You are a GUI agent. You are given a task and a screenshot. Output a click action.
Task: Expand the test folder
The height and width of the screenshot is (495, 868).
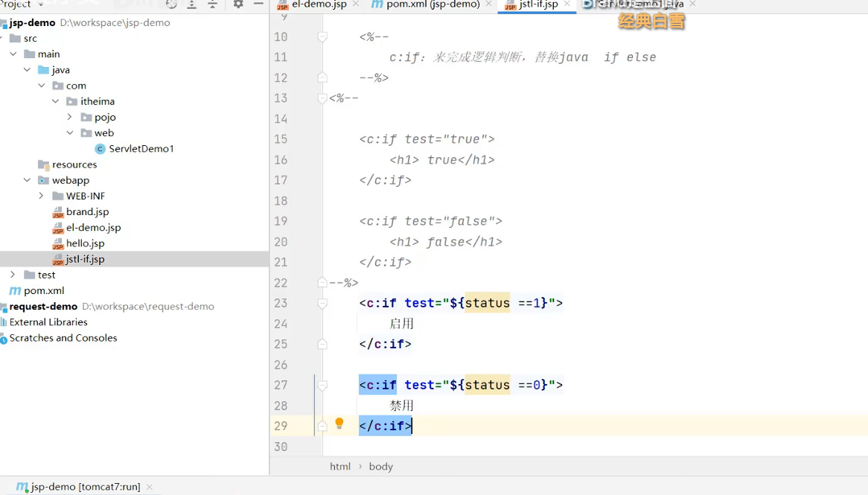tap(13, 275)
